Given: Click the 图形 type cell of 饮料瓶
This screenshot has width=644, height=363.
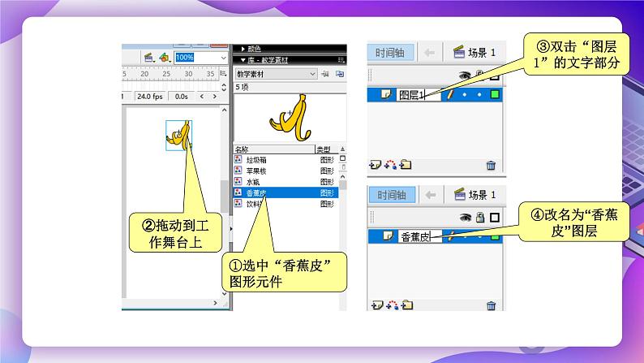Looking at the screenshot, I should (327, 205).
